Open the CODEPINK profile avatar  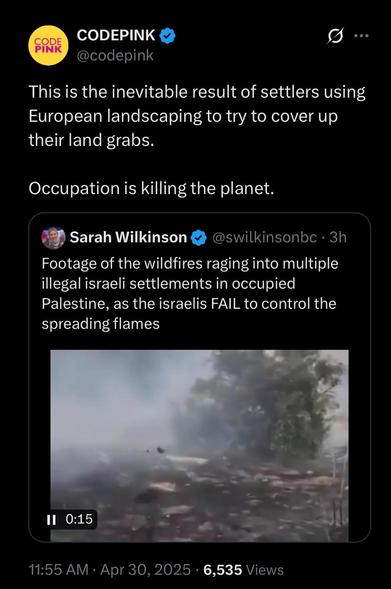(48, 45)
